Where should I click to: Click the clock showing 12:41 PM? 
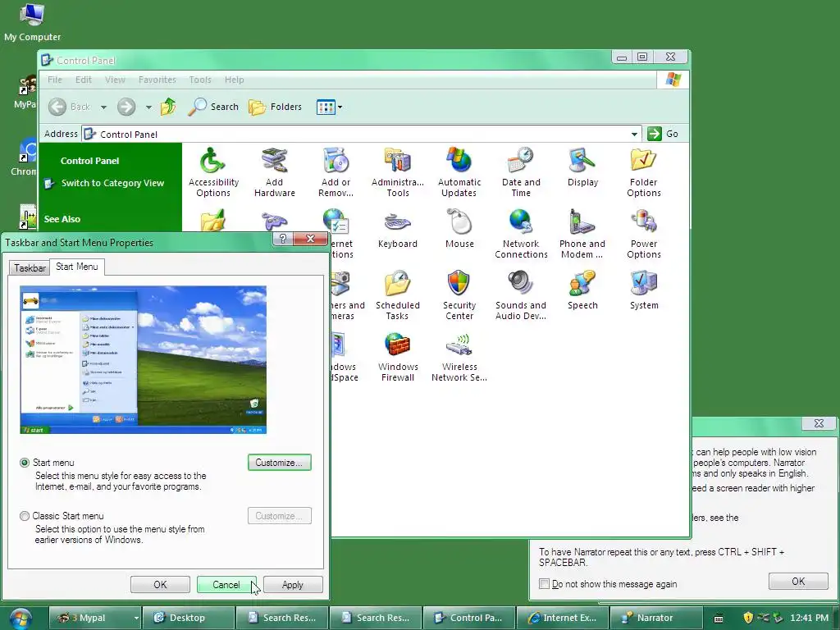(x=809, y=618)
